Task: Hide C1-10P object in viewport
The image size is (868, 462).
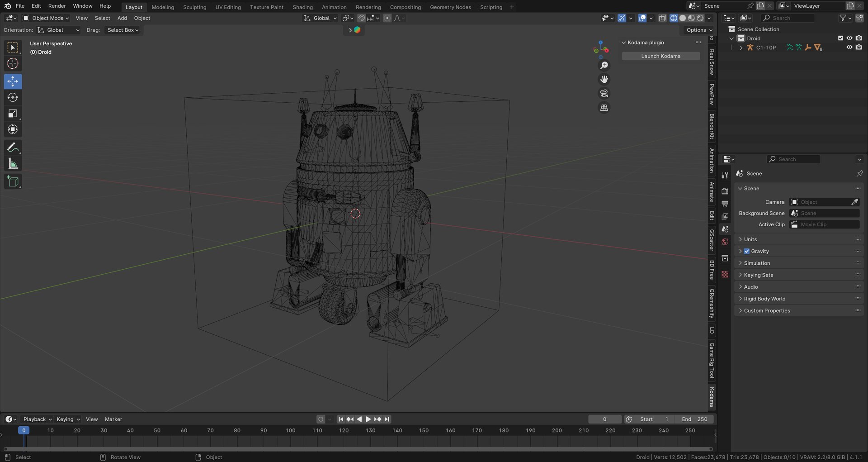Action: [x=849, y=48]
